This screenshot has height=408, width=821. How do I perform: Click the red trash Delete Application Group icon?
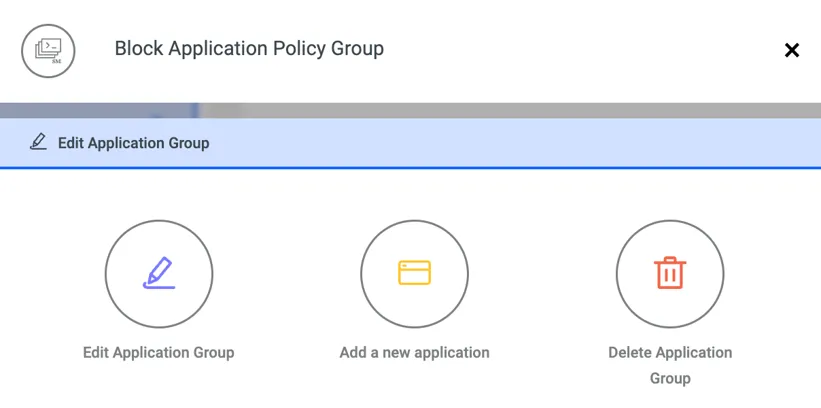pos(670,274)
